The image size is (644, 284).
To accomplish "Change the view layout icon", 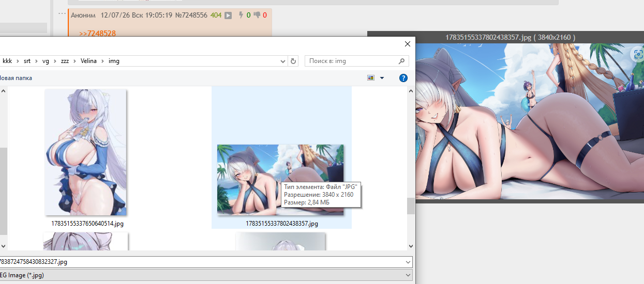I will (371, 78).
